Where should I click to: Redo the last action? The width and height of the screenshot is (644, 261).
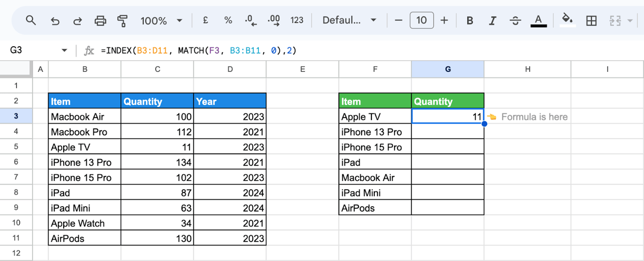click(x=77, y=21)
